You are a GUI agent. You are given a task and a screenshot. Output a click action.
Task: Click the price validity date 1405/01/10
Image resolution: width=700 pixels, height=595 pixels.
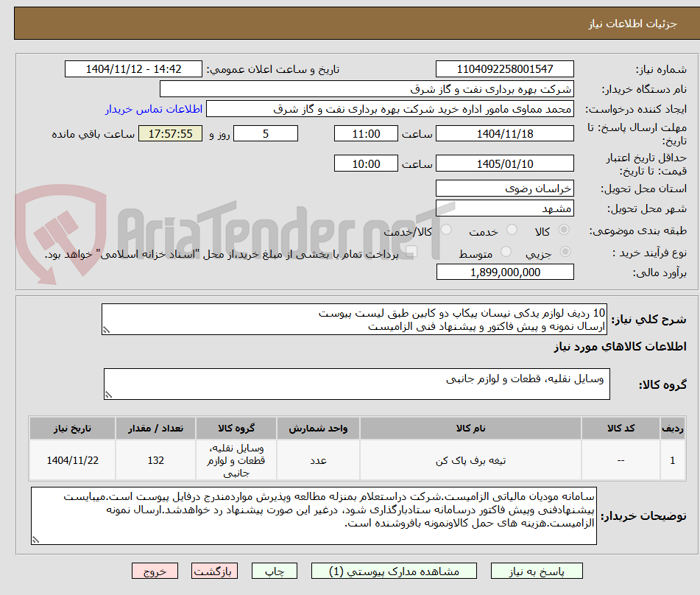[x=504, y=163]
